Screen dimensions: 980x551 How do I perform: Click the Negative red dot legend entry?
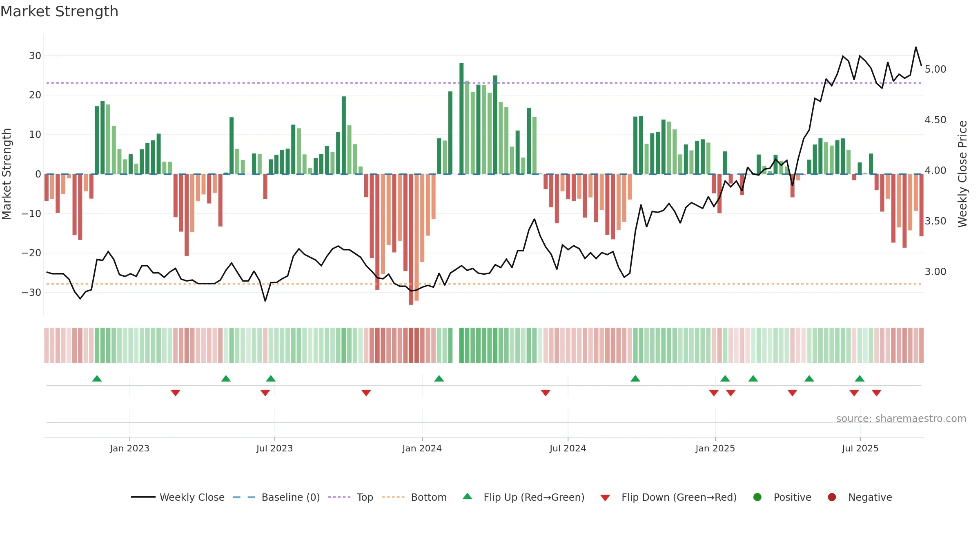tap(860, 497)
